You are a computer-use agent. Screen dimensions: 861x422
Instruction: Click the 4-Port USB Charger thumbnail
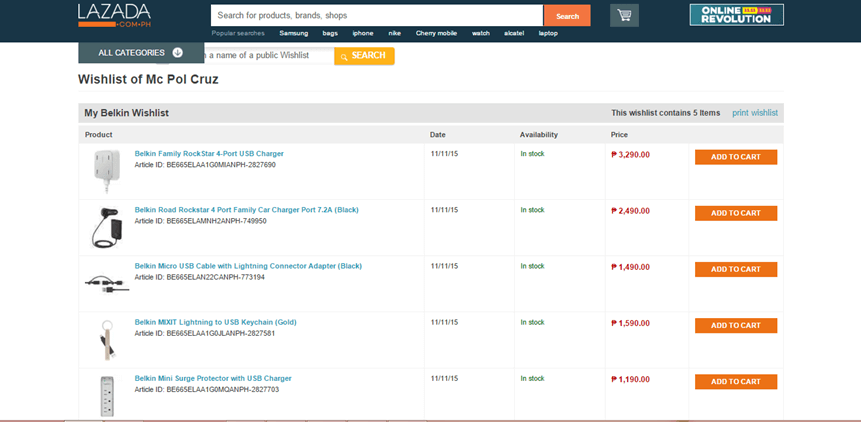point(107,171)
